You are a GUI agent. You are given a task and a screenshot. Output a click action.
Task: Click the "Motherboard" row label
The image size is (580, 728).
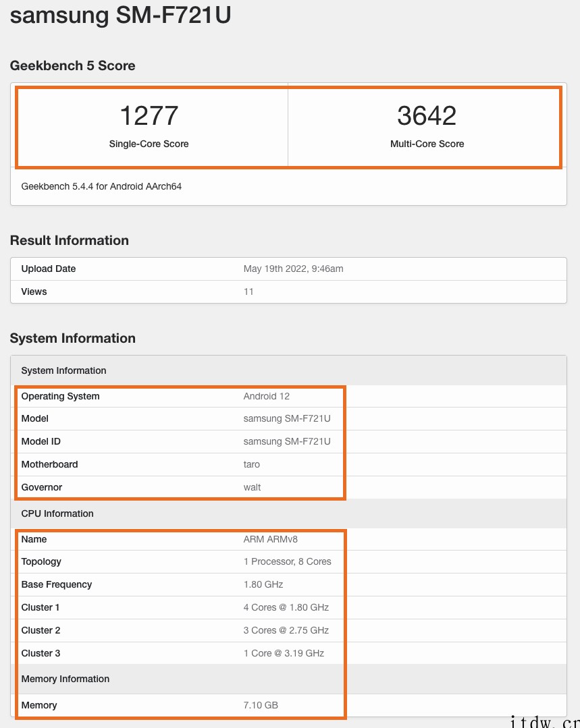[49, 464]
